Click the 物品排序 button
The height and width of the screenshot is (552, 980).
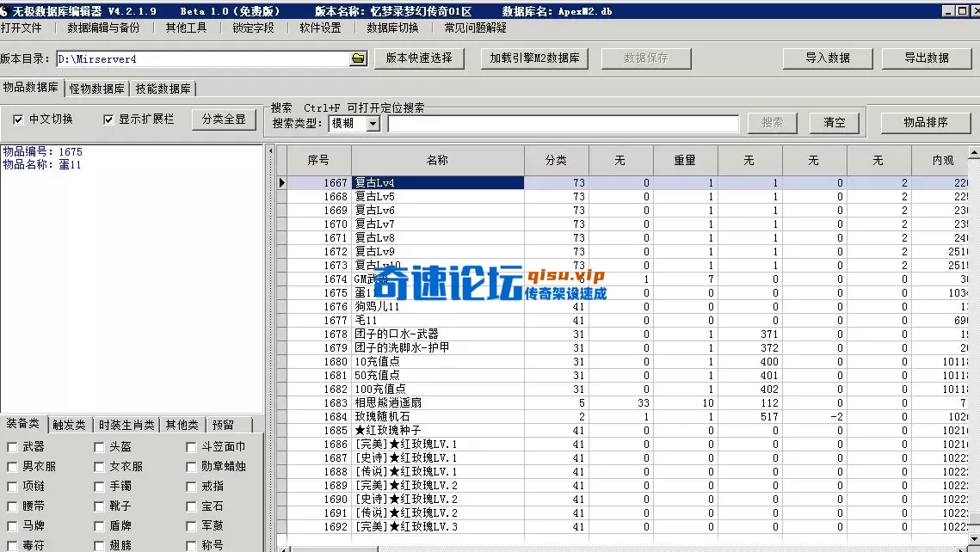925,121
